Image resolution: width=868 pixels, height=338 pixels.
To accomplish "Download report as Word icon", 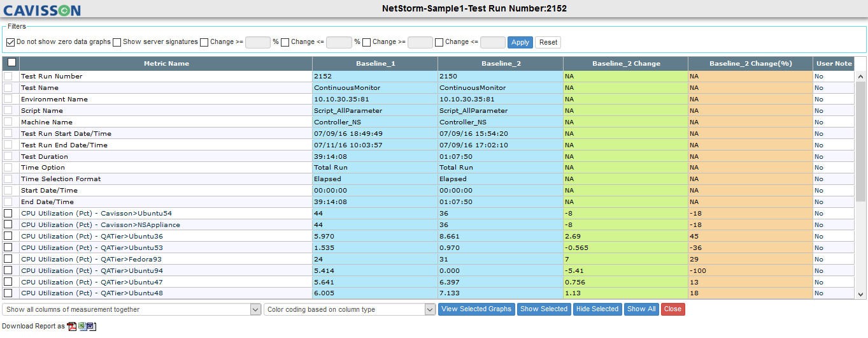I will coord(91,326).
